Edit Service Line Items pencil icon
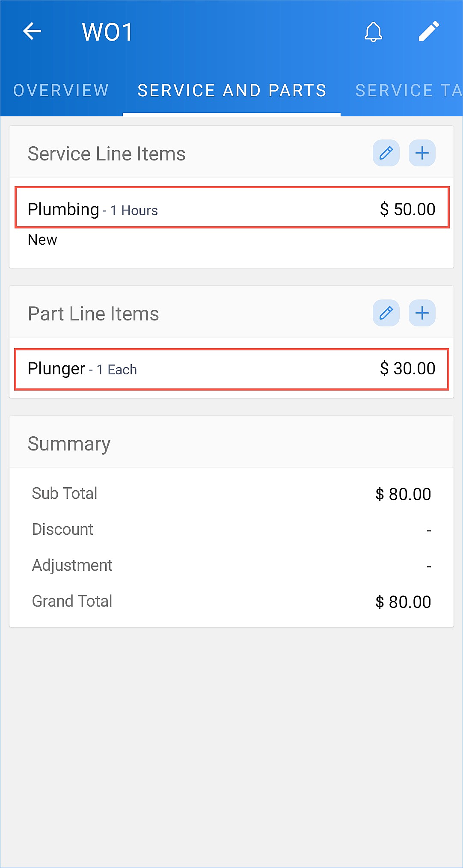 coord(386,153)
